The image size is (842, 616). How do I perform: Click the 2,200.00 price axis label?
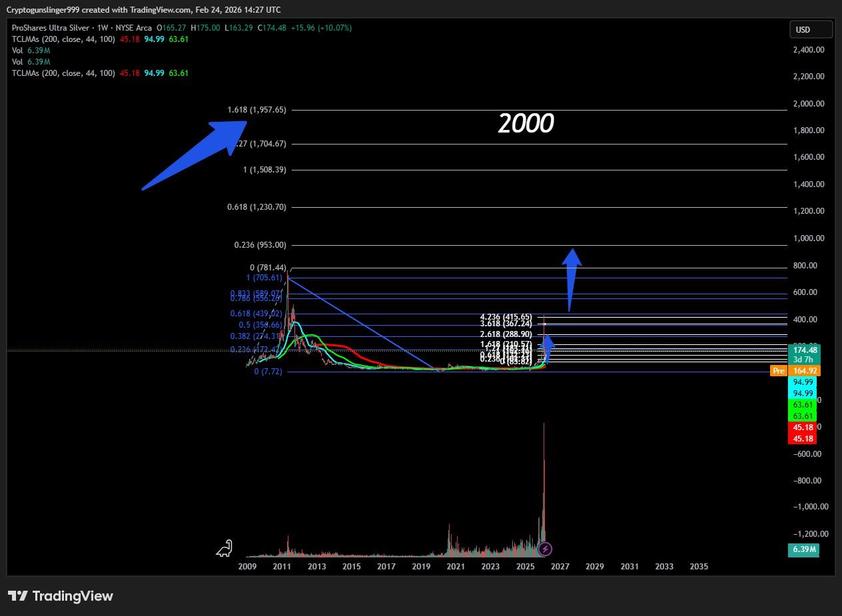click(809, 77)
